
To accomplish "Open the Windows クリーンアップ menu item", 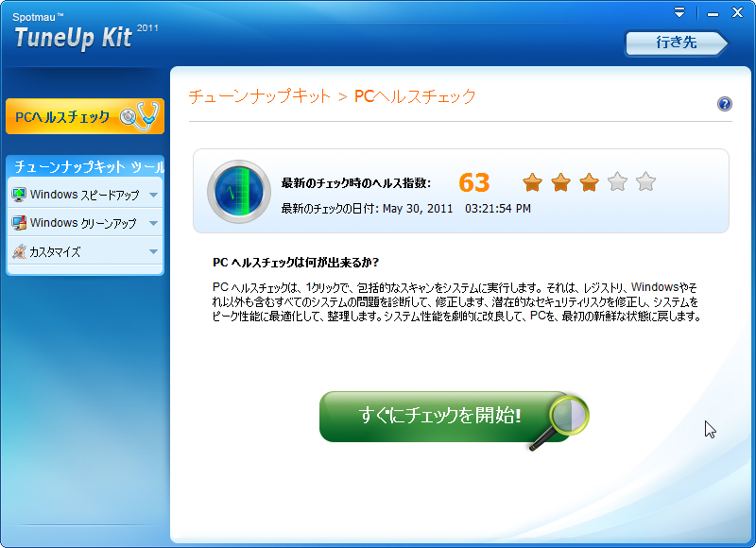I will pyautogui.click(x=85, y=223).
